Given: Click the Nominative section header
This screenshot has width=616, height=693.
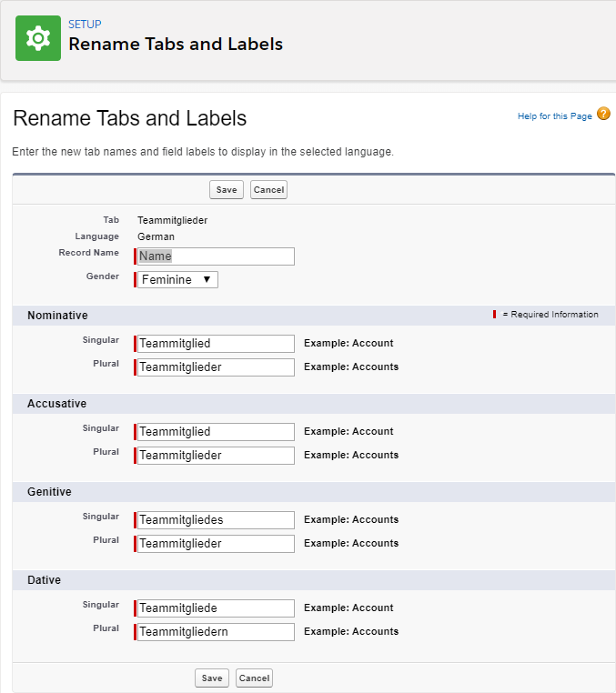Looking at the screenshot, I should (57, 316).
